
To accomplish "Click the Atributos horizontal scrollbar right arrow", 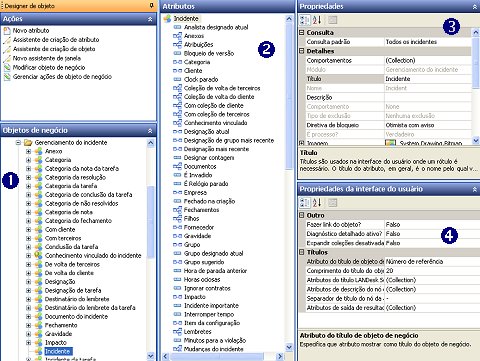I will [x=280, y=357].
